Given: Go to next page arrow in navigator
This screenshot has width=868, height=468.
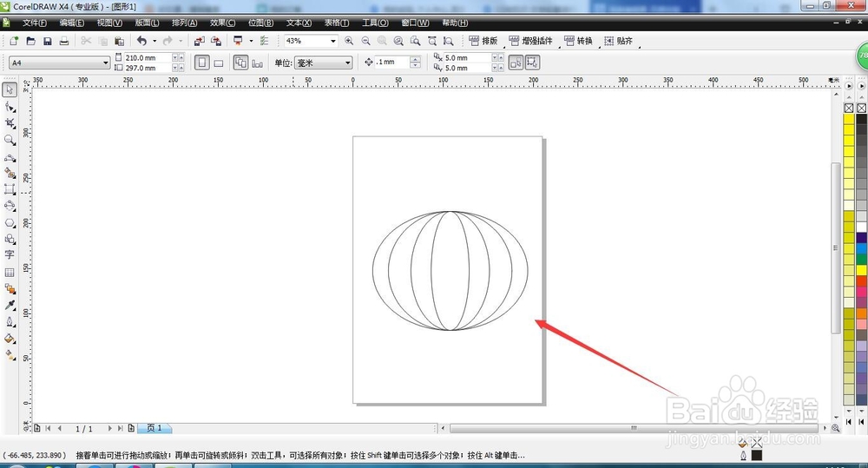Looking at the screenshot, I should click(x=109, y=428).
